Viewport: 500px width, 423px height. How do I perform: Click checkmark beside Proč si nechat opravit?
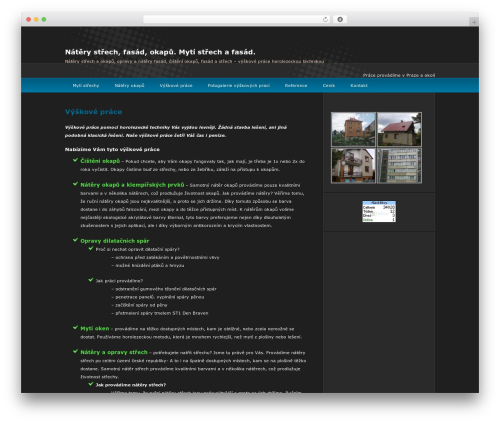[x=91, y=248]
